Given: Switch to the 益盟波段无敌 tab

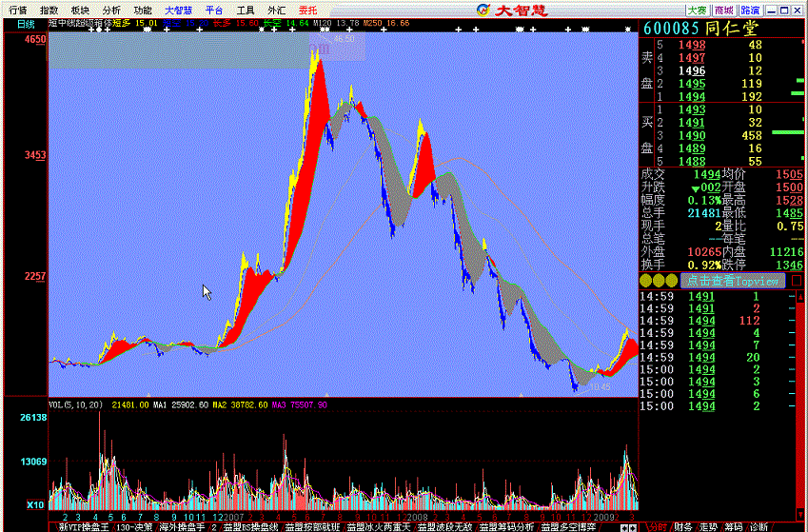Looking at the screenshot, I should point(444,527).
